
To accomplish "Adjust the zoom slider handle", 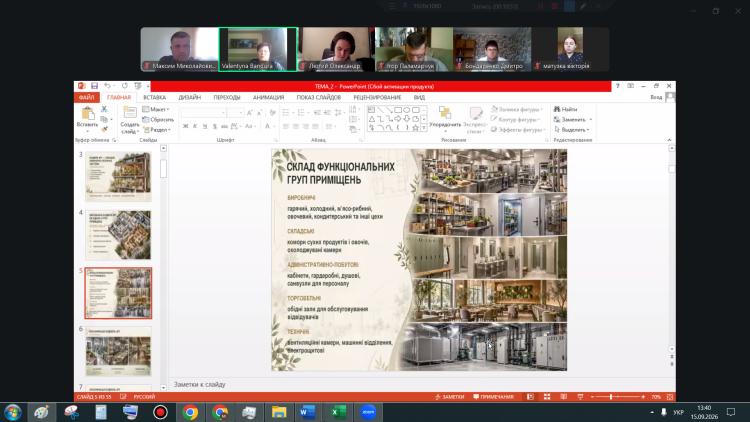I will pos(611,397).
